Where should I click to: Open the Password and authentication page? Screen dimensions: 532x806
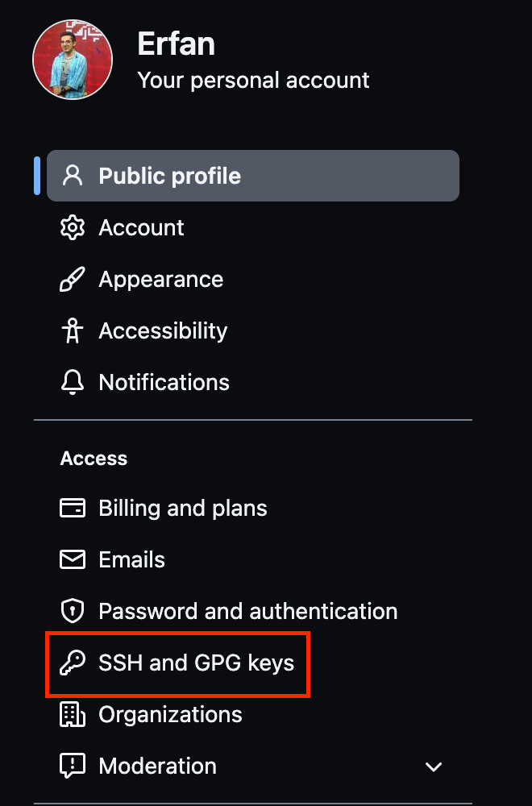click(x=247, y=611)
